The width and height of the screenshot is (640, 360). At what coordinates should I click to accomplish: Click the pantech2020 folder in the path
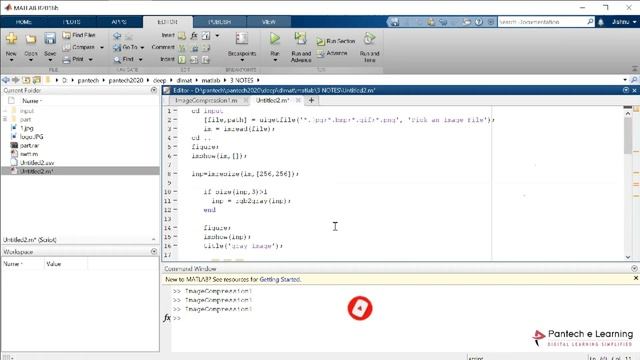tap(126, 80)
